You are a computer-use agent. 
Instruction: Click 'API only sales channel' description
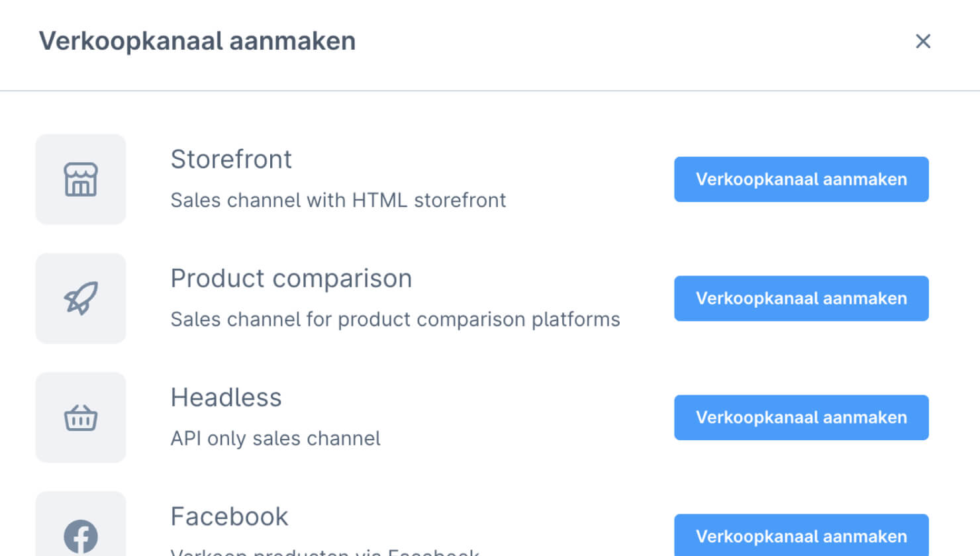pyautogui.click(x=275, y=438)
